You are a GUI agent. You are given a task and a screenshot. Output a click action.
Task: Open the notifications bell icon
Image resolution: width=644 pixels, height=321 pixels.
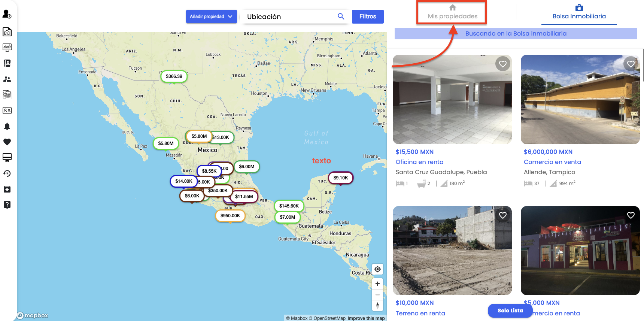[x=7, y=126]
